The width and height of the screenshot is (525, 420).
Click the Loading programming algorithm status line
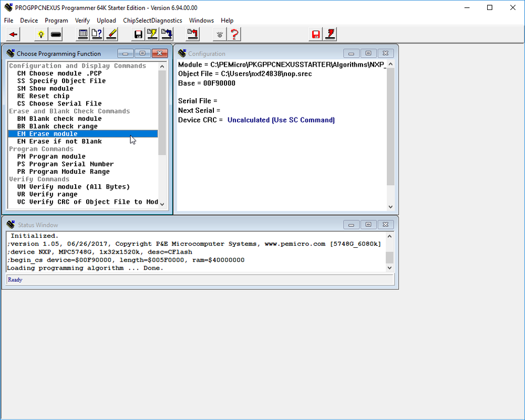tap(85, 268)
